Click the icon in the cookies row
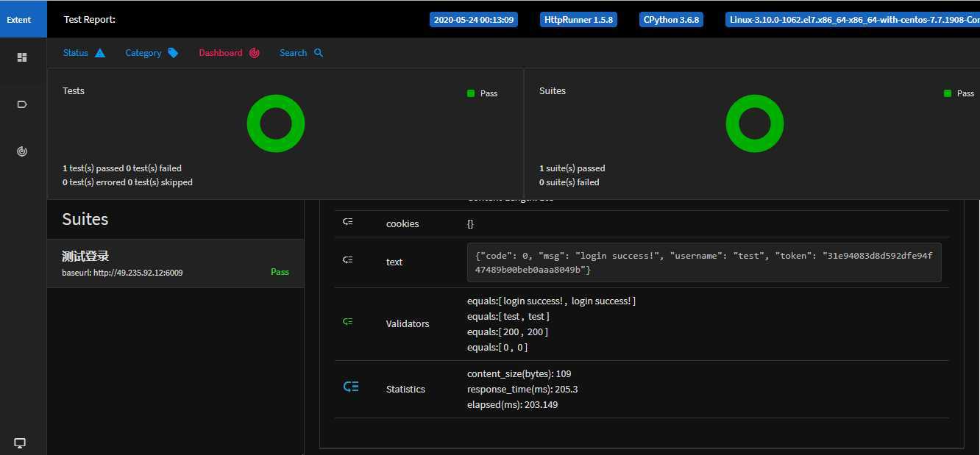The width and height of the screenshot is (980, 455). point(348,221)
